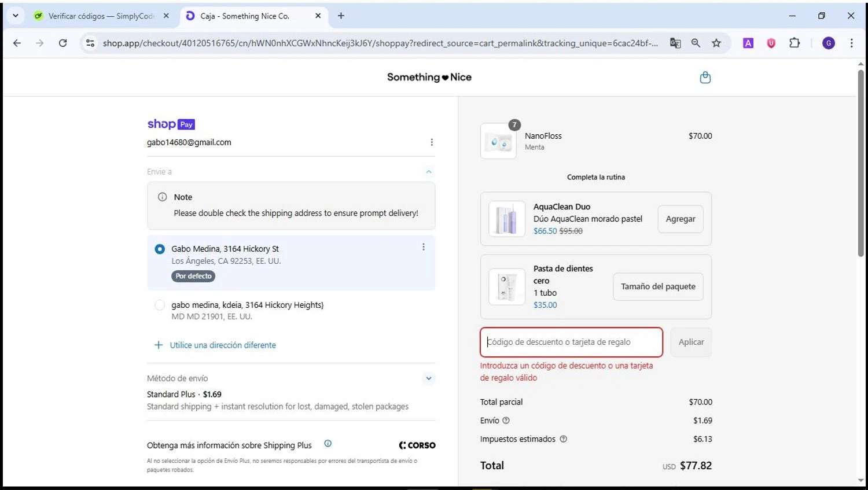The height and width of the screenshot is (490, 868).
Task: Click the Note info icon
Action: click(x=163, y=197)
